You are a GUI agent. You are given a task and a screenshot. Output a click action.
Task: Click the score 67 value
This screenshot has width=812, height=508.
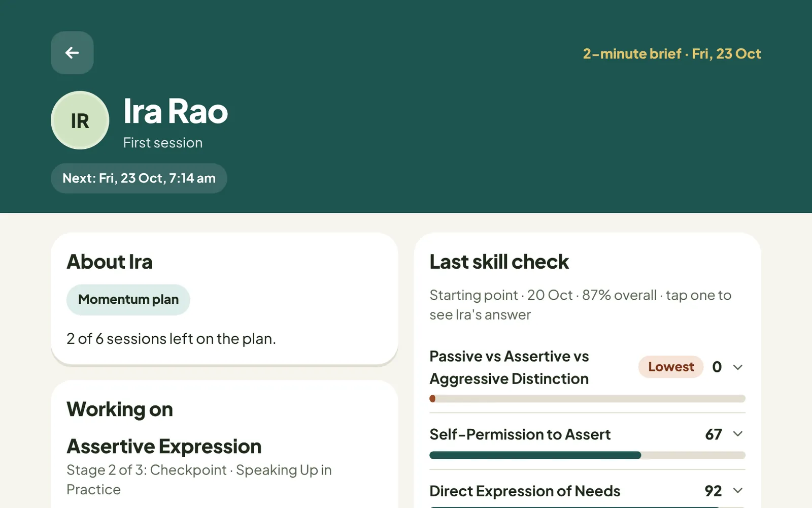(714, 434)
